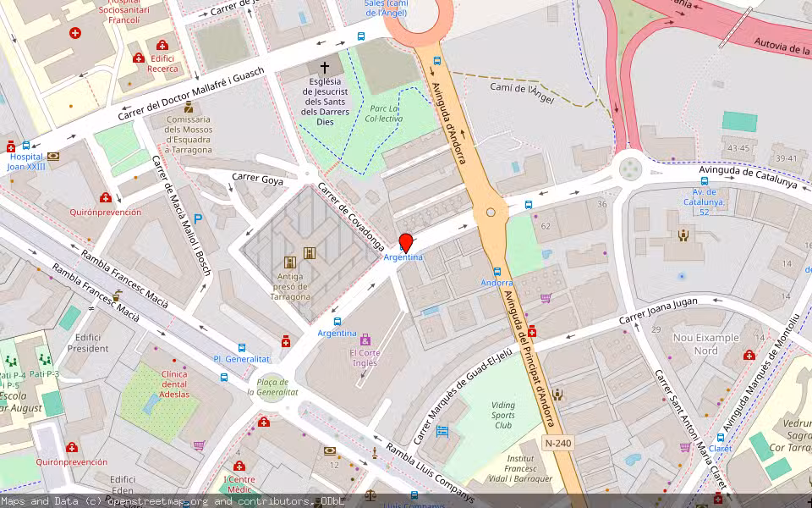Click the 'Avinguda del Principat d'Andorra' label
Viewport: 812px width, 508px height.
[529, 357]
